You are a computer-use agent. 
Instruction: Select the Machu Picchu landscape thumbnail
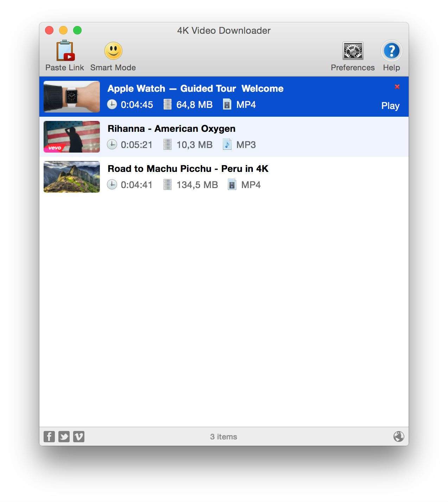coord(72,177)
